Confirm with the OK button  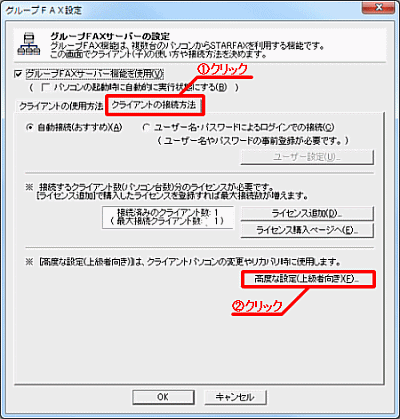coord(163,397)
